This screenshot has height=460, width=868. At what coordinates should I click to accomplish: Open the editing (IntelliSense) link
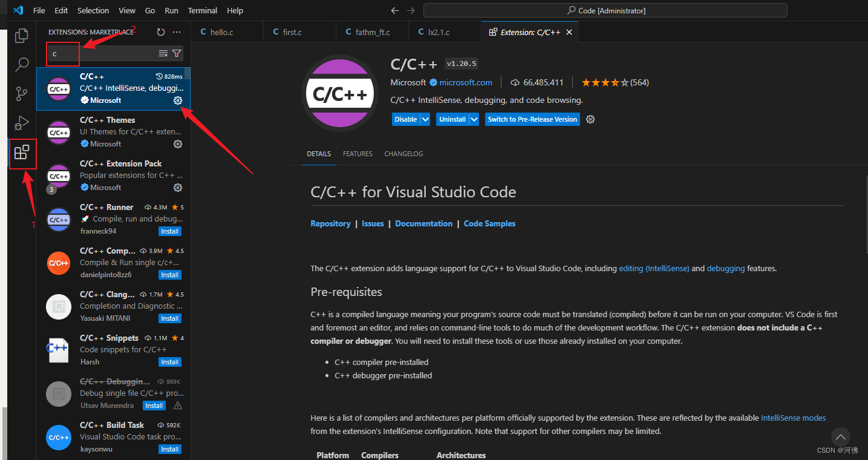(x=654, y=268)
